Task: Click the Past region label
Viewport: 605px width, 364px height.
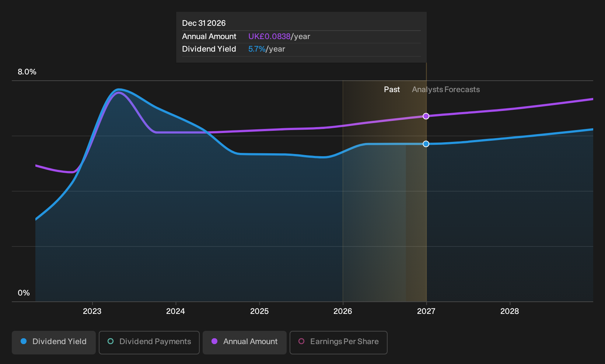Action: tap(392, 90)
